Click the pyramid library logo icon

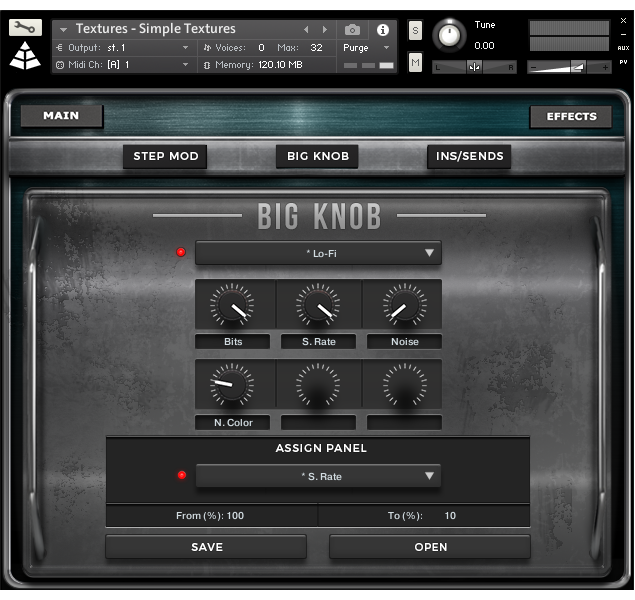pos(26,56)
